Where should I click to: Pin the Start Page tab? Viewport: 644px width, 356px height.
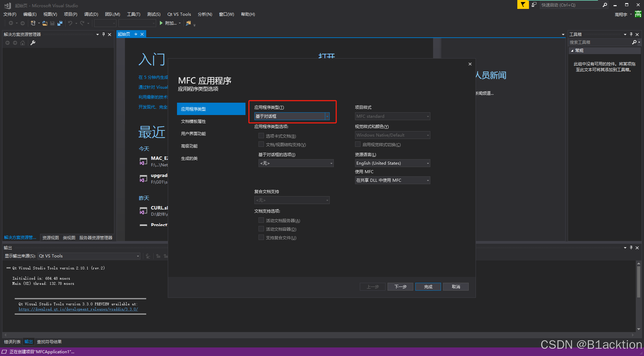click(x=136, y=34)
